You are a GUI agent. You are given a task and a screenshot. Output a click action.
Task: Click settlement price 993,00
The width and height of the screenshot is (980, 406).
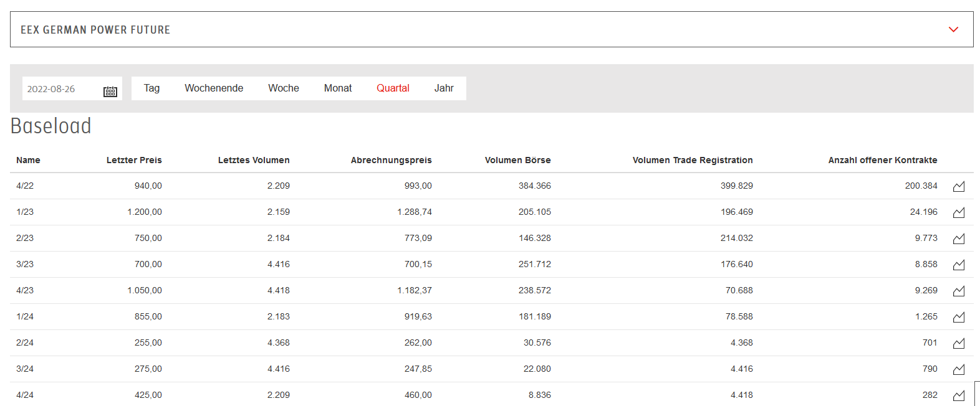pyautogui.click(x=418, y=186)
